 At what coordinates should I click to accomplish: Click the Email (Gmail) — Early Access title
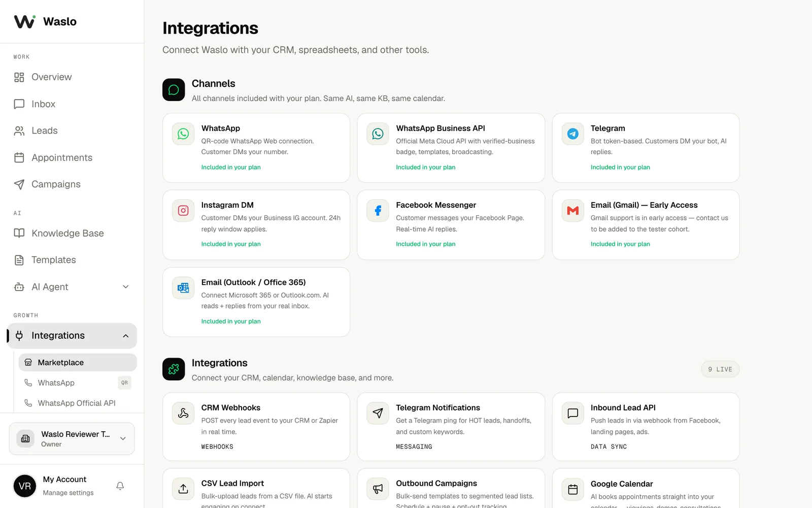tap(644, 205)
